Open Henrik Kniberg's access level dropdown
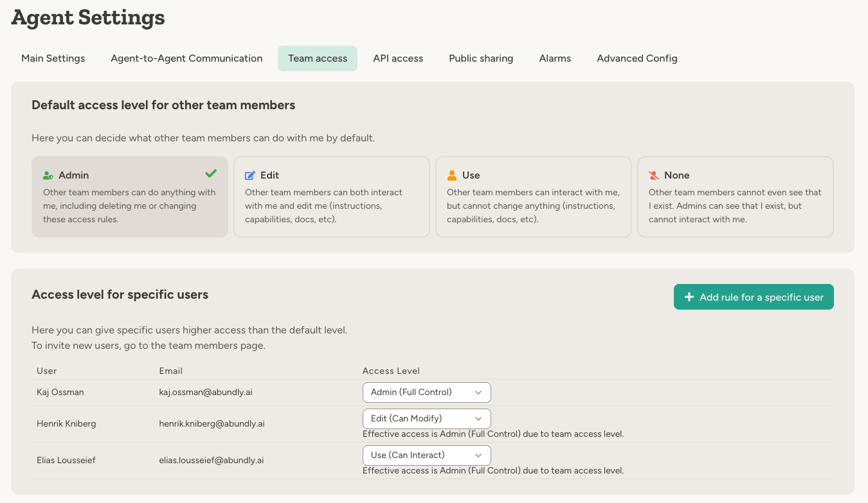 (426, 418)
